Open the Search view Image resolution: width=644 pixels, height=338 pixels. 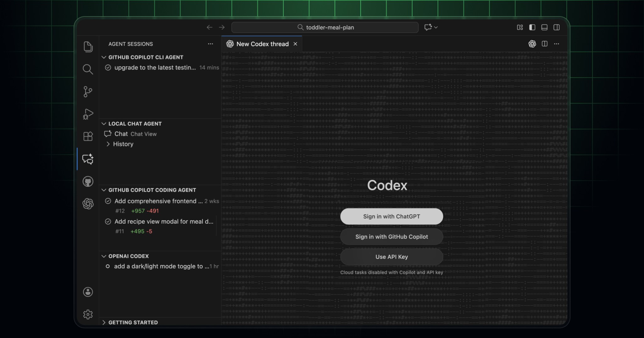click(88, 69)
